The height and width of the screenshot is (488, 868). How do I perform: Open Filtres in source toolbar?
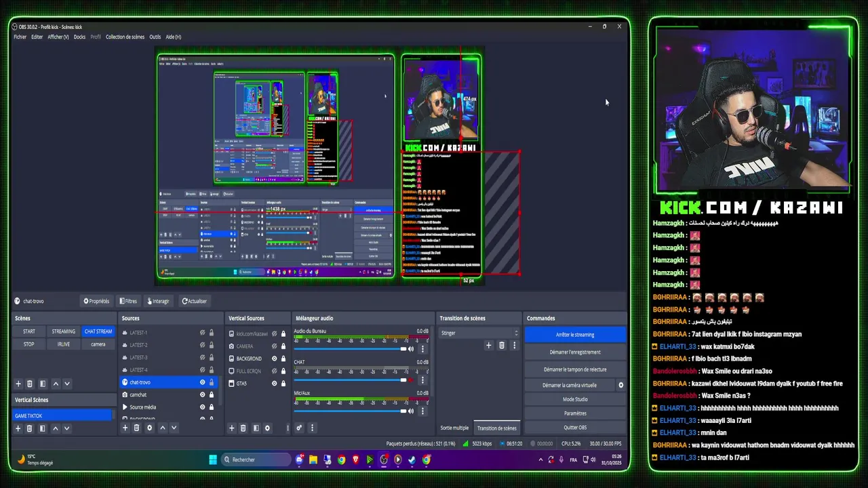(128, 301)
